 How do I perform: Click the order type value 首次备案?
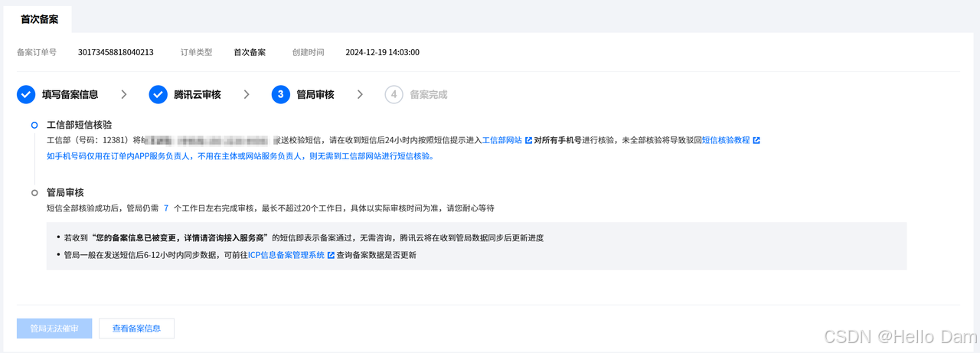tap(250, 53)
